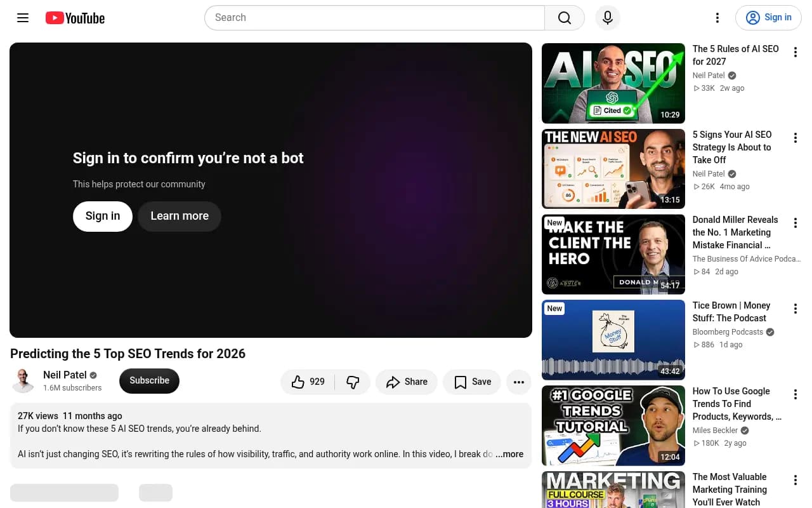The image size is (812, 508).
Task: Go to YouTube home via logo
Action: tap(75, 18)
